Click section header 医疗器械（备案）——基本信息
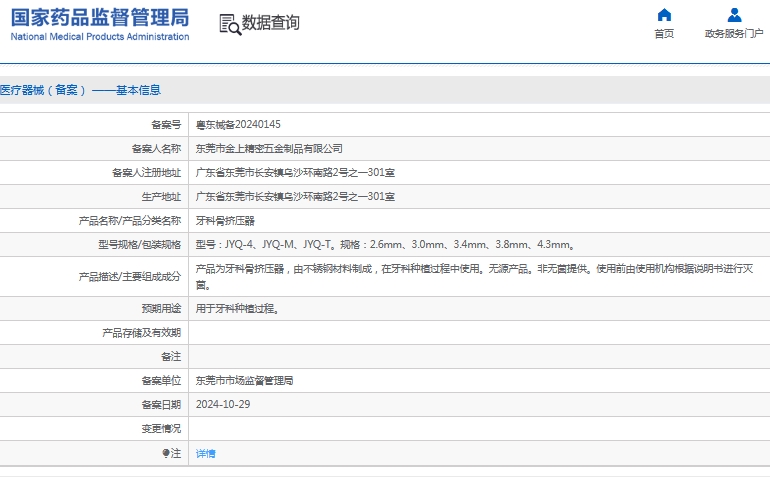Image resolution: width=770 pixels, height=478 pixels. [x=81, y=90]
